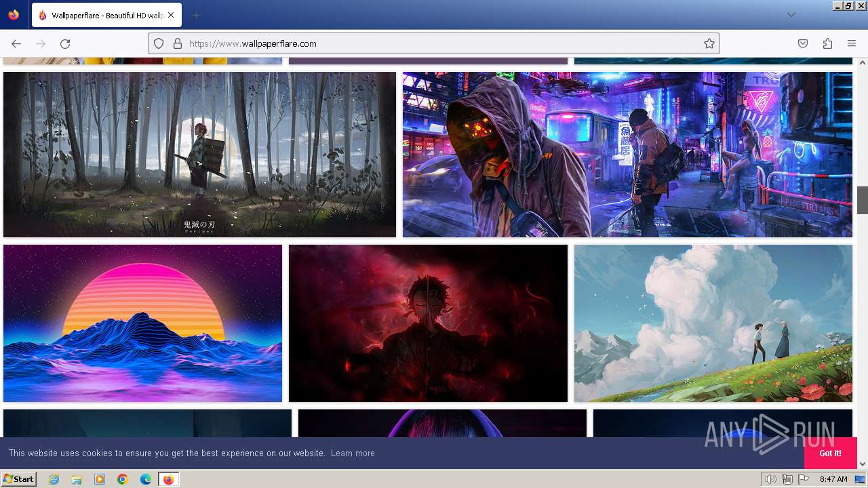The image size is (868, 488).
Task: Click the forward navigation arrow
Action: pos(41,43)
